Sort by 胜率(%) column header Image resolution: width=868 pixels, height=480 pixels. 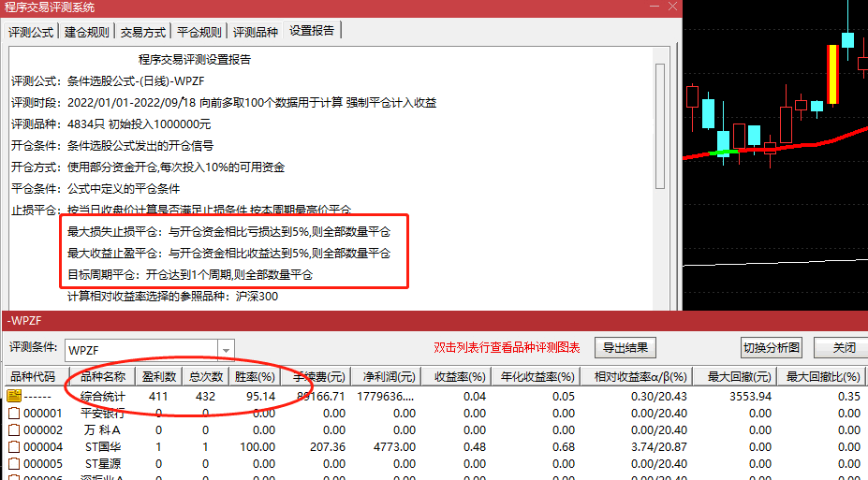pyautogui.click(x=255, y=376)
